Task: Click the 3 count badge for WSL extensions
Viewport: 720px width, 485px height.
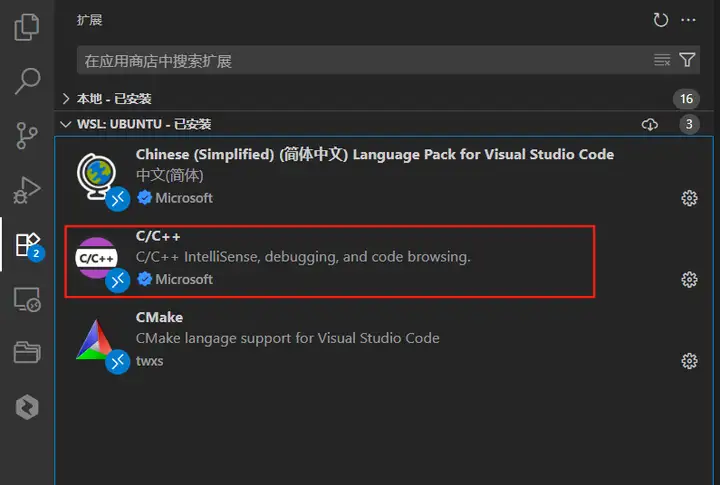Action: tap(689, 124)
